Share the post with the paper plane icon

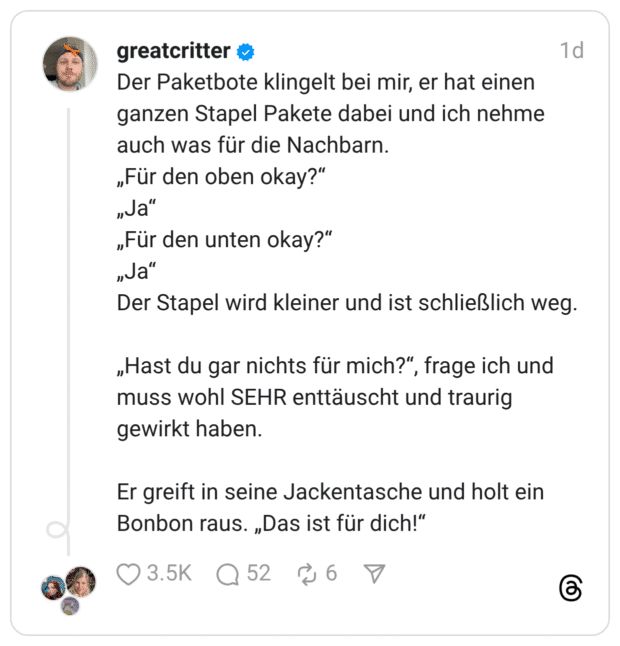pos(374,574)
